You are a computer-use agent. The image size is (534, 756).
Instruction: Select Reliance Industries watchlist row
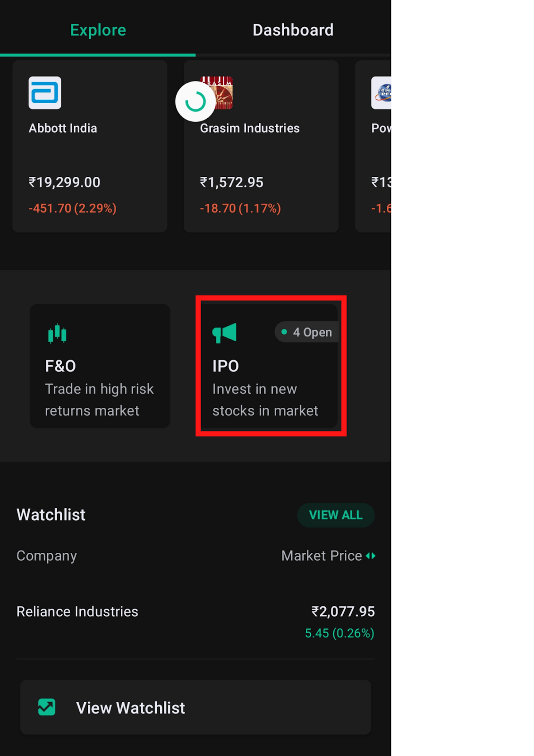coord(77,611)
